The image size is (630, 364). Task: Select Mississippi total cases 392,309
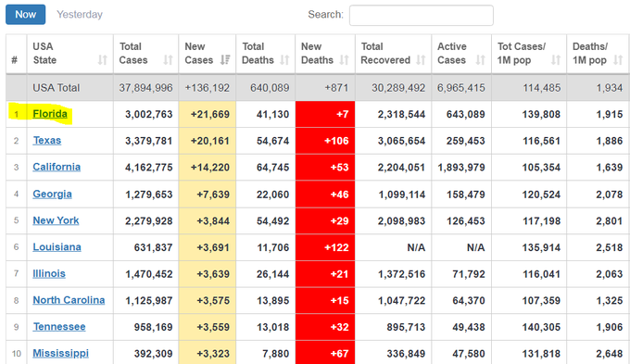[153, 354]
